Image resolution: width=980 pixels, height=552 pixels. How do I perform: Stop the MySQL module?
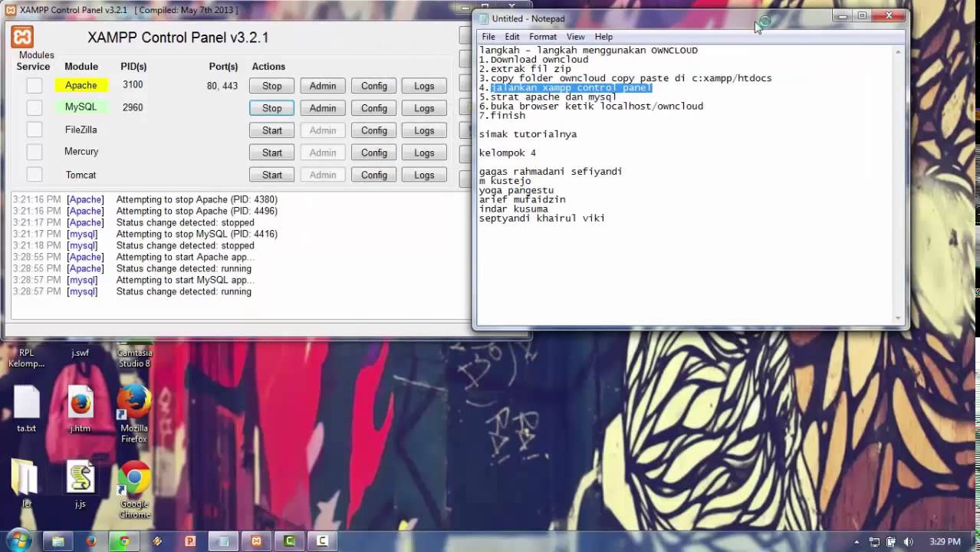coord(271,108)
